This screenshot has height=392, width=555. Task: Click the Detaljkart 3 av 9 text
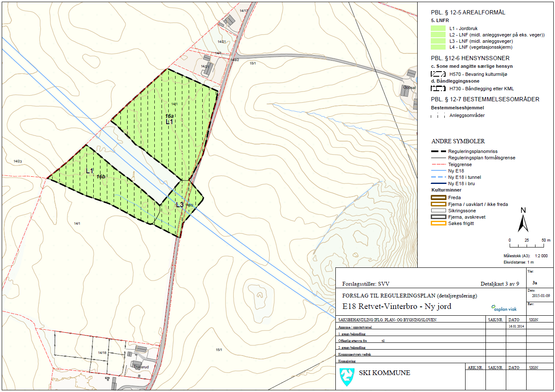point(499,284)
